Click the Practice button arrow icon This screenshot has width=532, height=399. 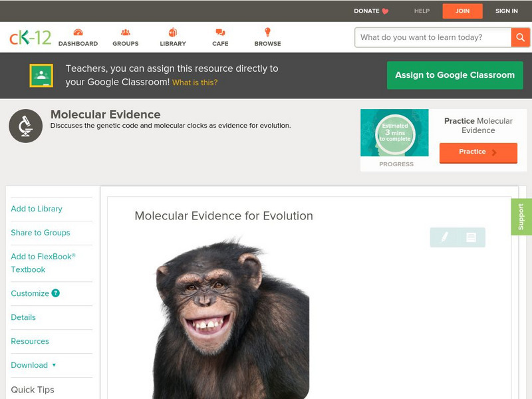[494, 152]
